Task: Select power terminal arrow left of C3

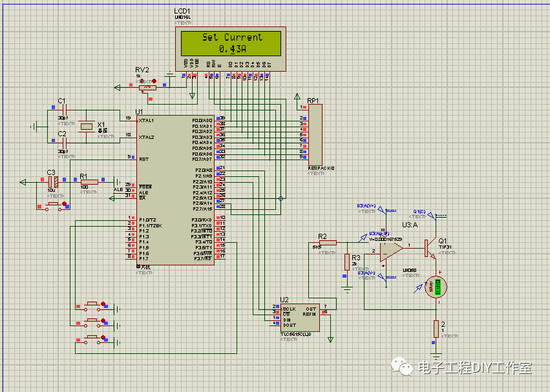Action: [23, 182]
